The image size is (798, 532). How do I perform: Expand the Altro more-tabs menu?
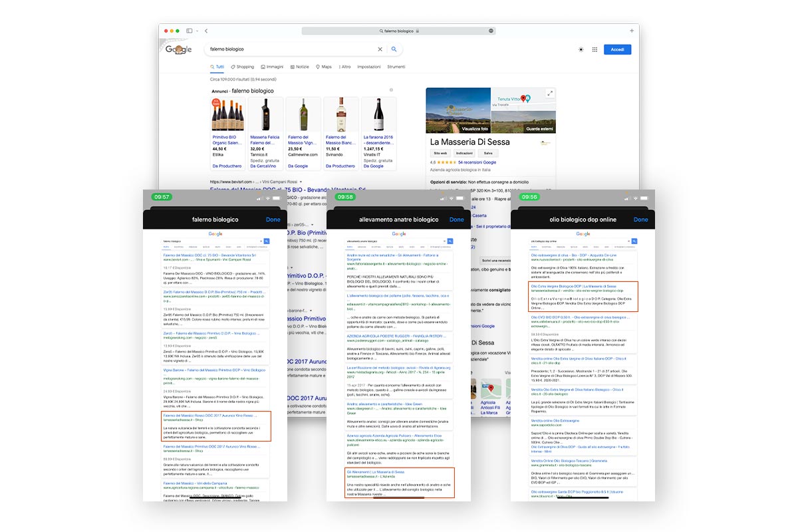pos(345,66)
